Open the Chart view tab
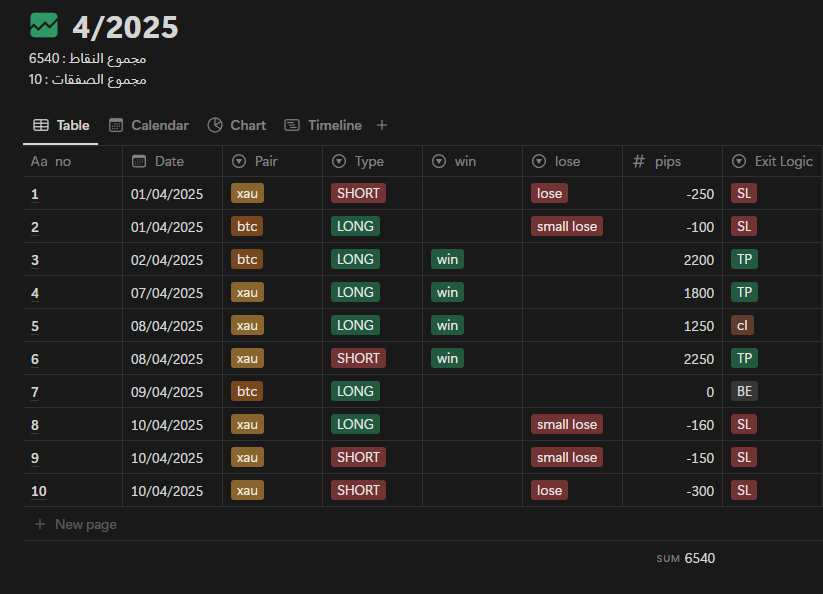The width and height of the screenshot is (823, 594). click(237, 125)
